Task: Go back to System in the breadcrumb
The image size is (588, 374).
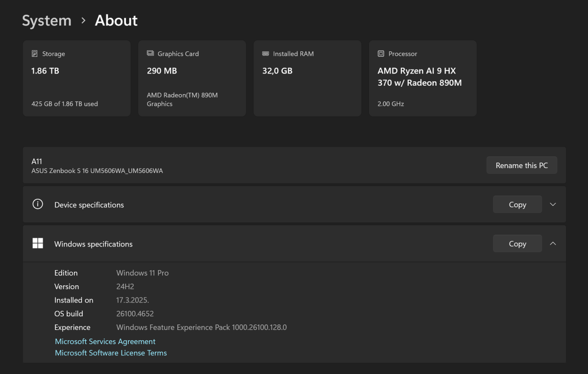Action: pos(47,21)
